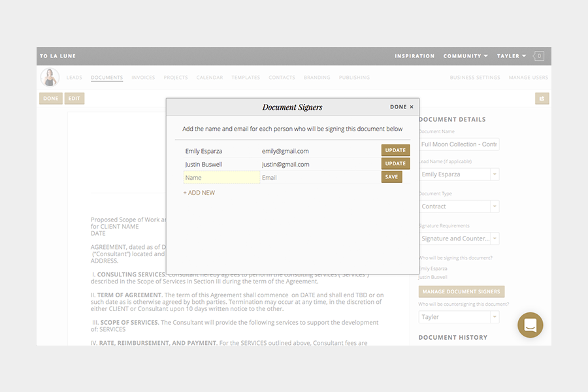Switch to the Invoices tab
588x392 pixels.
click(x=143, y=78)
